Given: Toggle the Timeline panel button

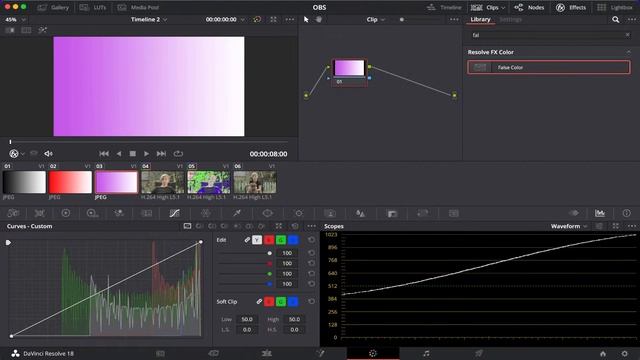Looking at the screenshot, I should (444, 7).
